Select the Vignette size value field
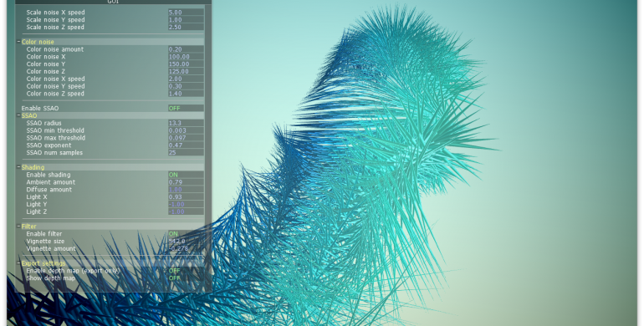 pyautogui.click(x=186, y=242)
